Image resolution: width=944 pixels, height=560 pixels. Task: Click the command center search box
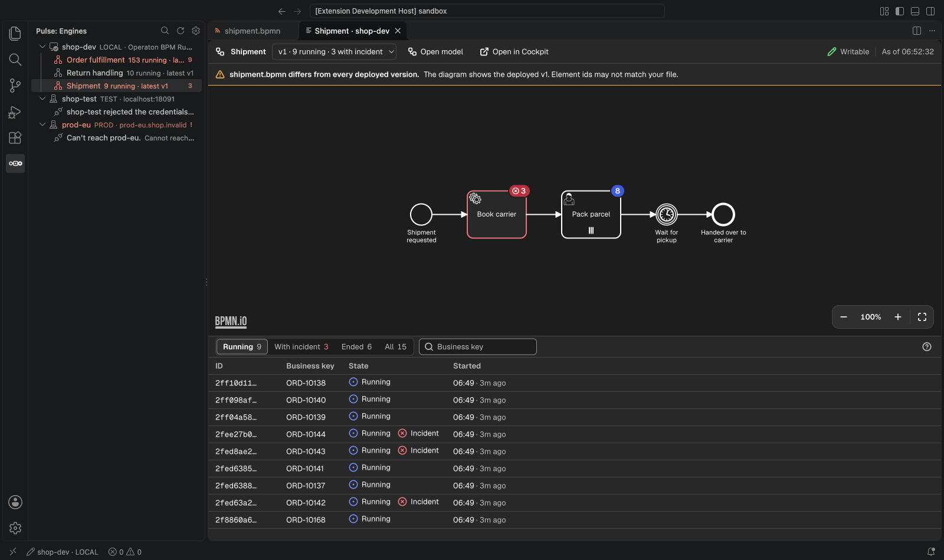pyautogui.click(x=487, y=11)
